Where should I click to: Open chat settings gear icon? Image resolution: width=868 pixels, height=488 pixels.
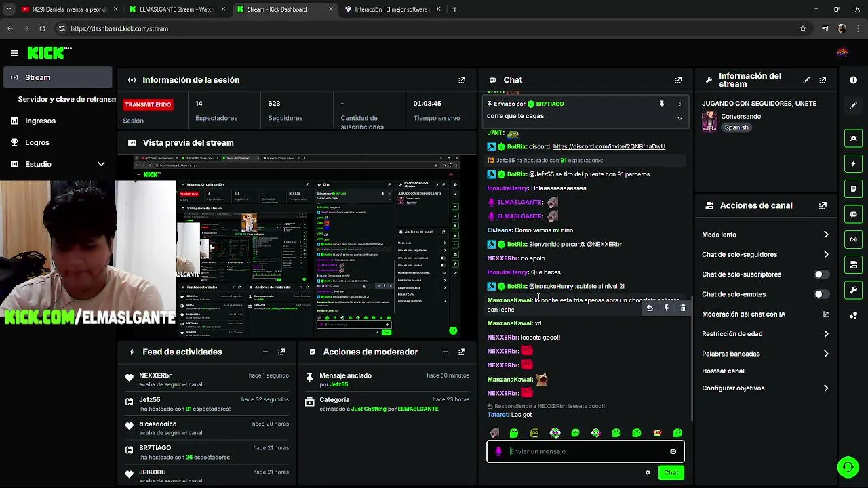648,472
